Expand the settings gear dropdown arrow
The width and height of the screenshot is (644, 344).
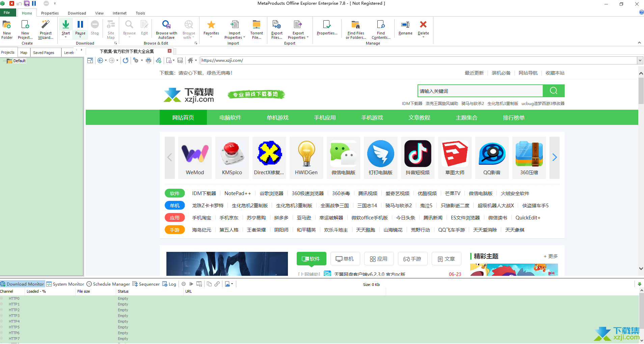[x=142, y=60]
